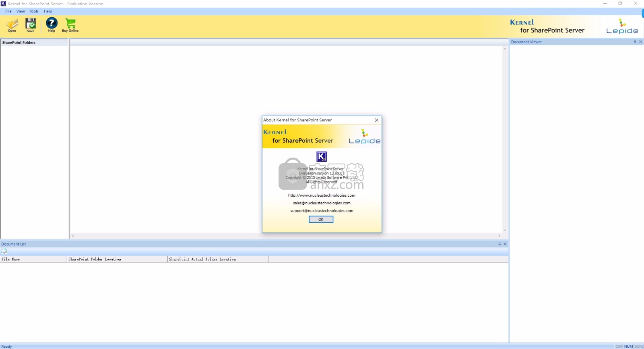Close the Document Viewer panel
This screenshot has width=644, height=349.
641,42
